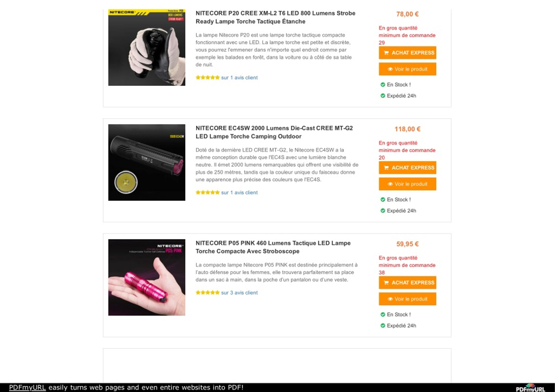Click cart icon on P05 PINK Achat Express
The image size is (555, 392).
click(x=386, y=283)
